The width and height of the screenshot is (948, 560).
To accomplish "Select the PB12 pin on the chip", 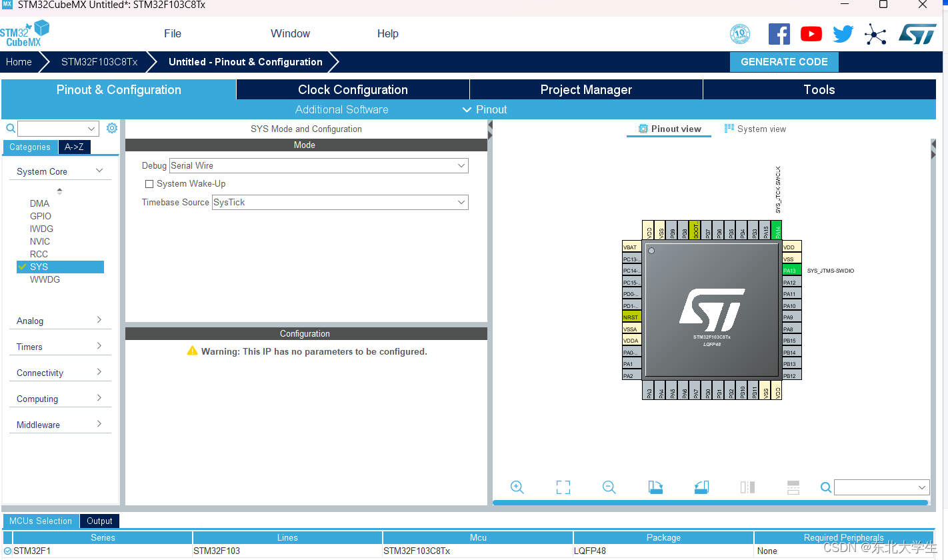I will tap(791, 376).
